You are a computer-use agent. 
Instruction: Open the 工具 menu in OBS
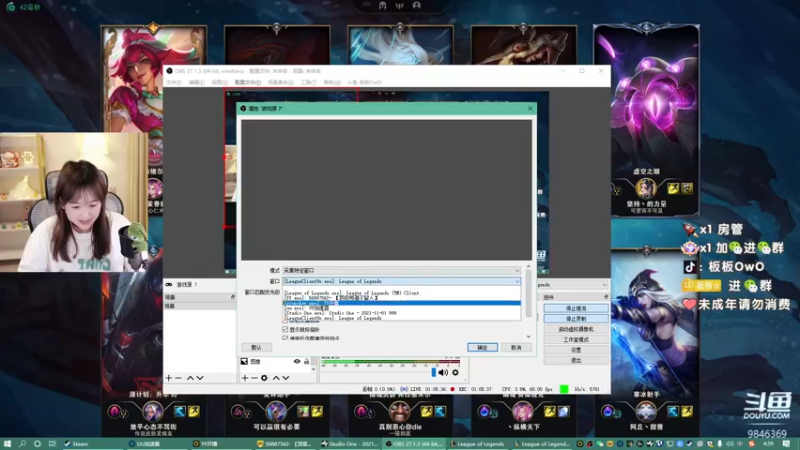coord(309,82)
